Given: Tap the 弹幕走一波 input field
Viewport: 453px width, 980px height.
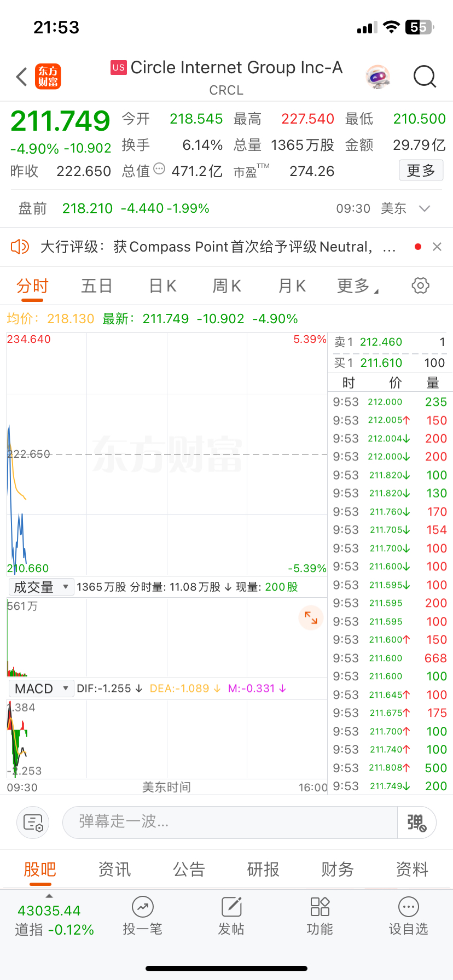Looking at the screenshot, I should (x=230, y=822).
